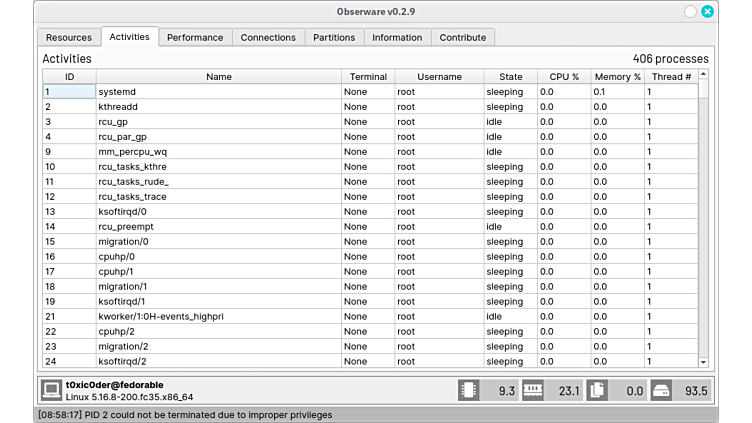Go to the Connections tab
Screen dimensions: 752x423
point(268,37)
